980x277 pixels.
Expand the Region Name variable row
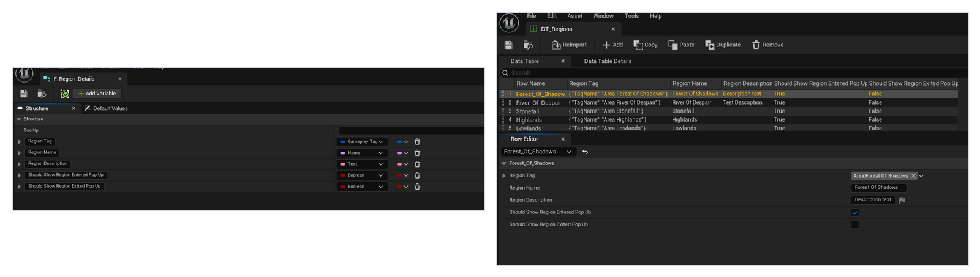point(20,153)
